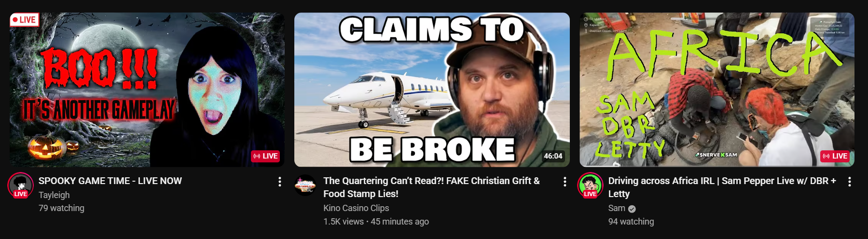The height and width of the screenshot is (239, 868).
Task: Go to Kino Casino Clips channel link
Action: [x=356, y=208]
